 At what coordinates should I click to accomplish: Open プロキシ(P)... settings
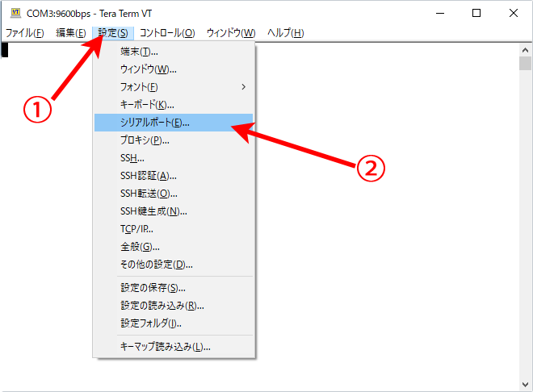coord(145,140)
